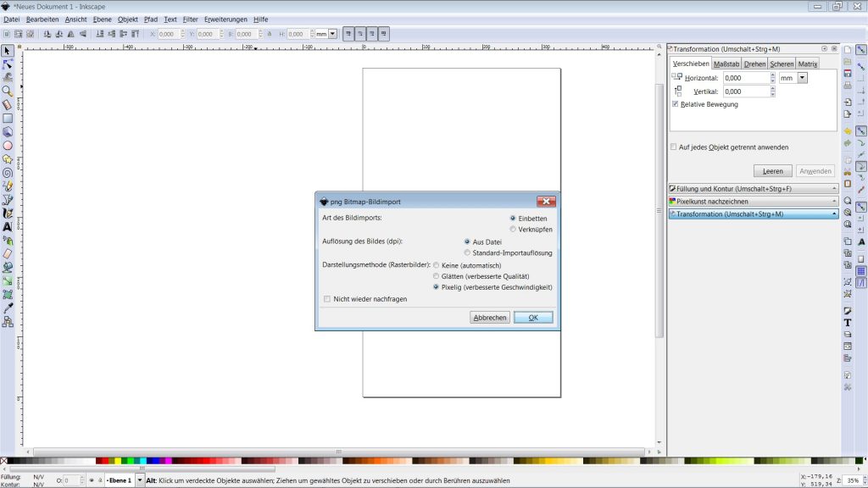The height and width of the screenshot is (488, 868).
Task: Select the Node editing tool
Action: click(x=8, y=64)
